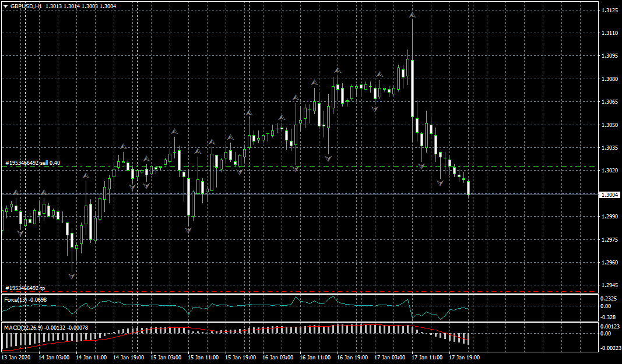Viewport: 622px width, 364px height.
Task: Click the 1.2945 price axis label
Action: coord(609,285)
